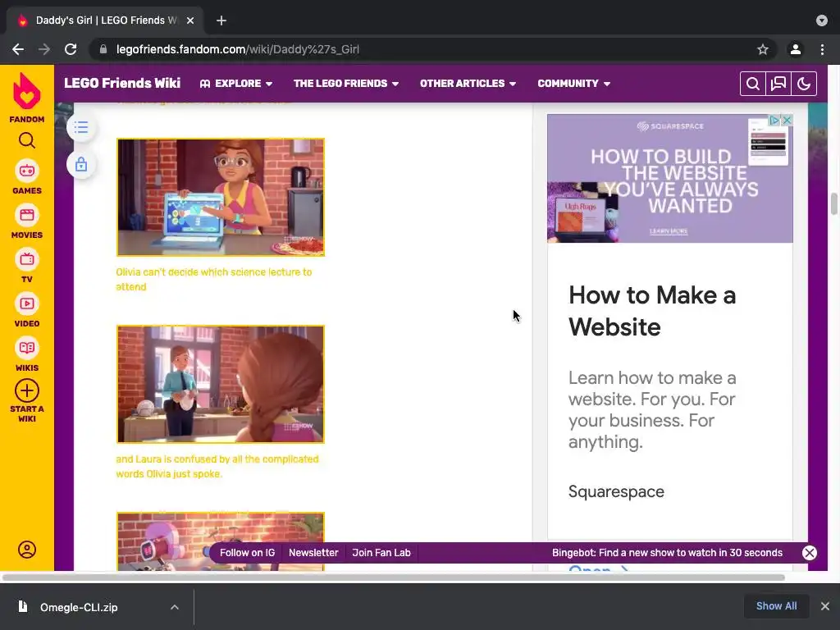The width and height of the screenshot is (840, 630).
Task: Click the vertical page scrollbar
Action: [x=834, y=204]
